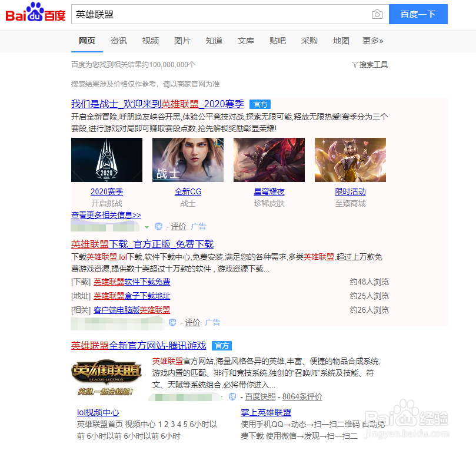Click the 战士 CG character thumbnail
Image resolution: width=476 pixels, height=450 pixels.
tap(188, 160)
